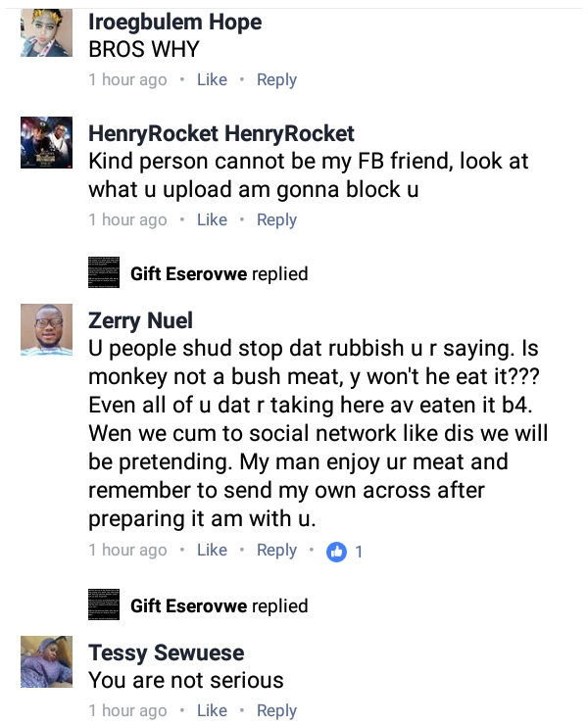Open the HenryRocket HenryRocket name link

point(221,133)
